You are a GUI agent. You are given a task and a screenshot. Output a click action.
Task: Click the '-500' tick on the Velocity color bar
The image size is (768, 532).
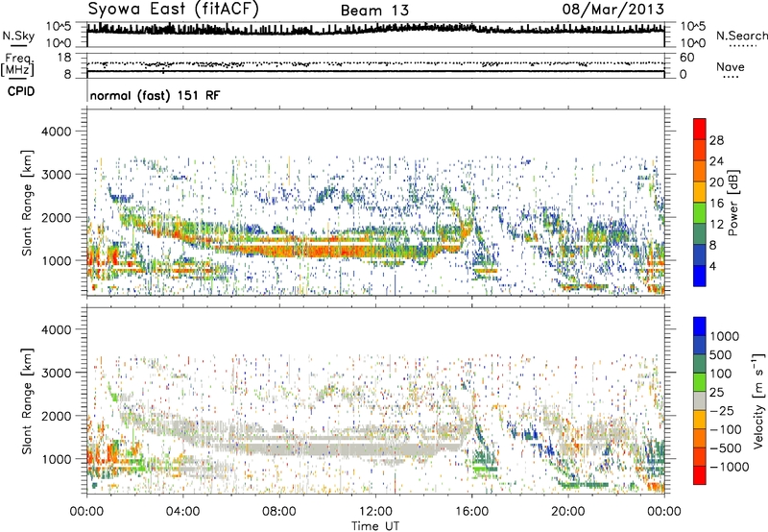point(726,447)
